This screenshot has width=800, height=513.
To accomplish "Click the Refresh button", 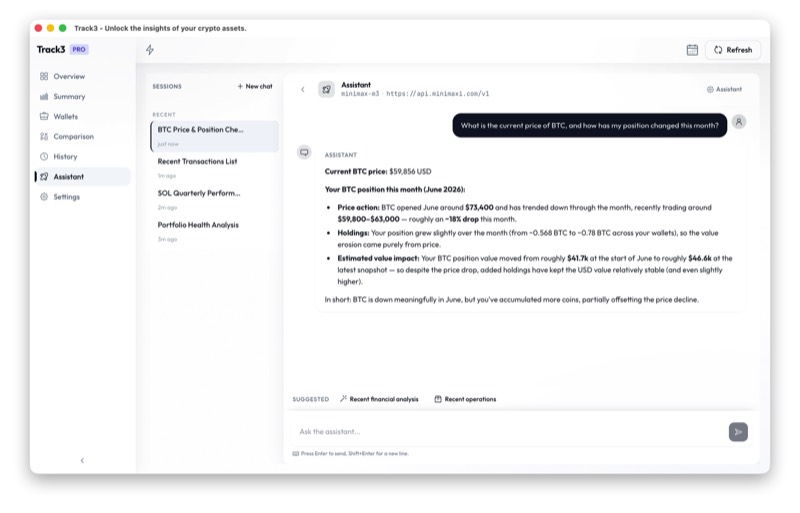I will coord(733,50).
